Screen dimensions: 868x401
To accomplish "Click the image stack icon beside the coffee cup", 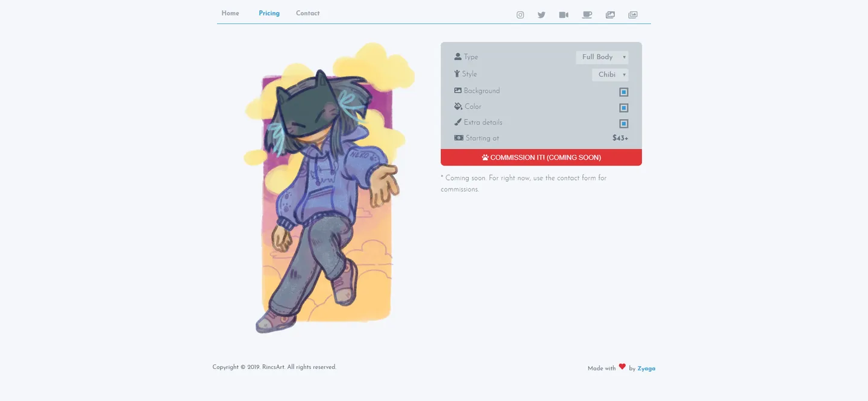I will [x=610, y=15].
